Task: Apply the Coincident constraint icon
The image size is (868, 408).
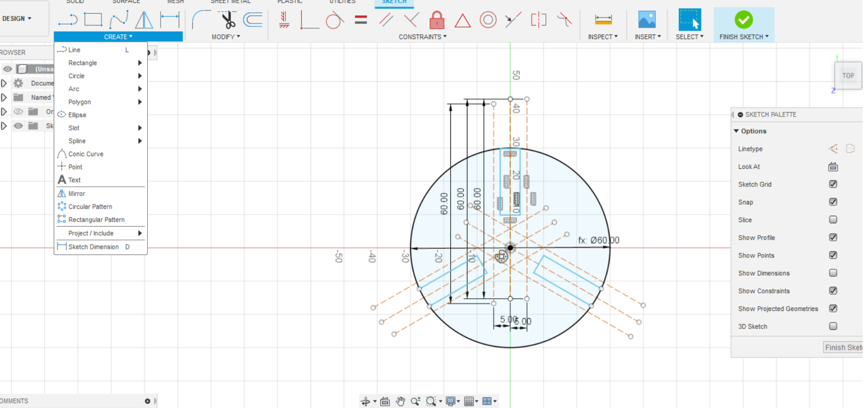Action: [x=309, y=20]
